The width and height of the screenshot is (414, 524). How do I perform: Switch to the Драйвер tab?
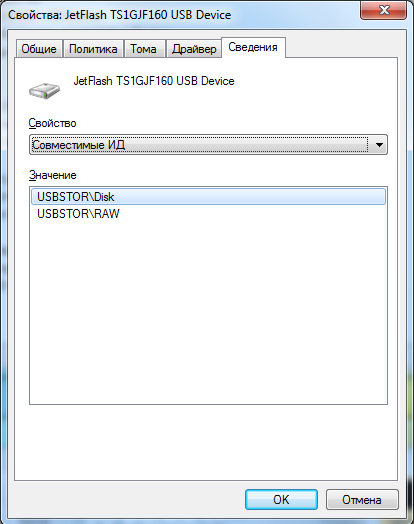[x=194, y=49]
